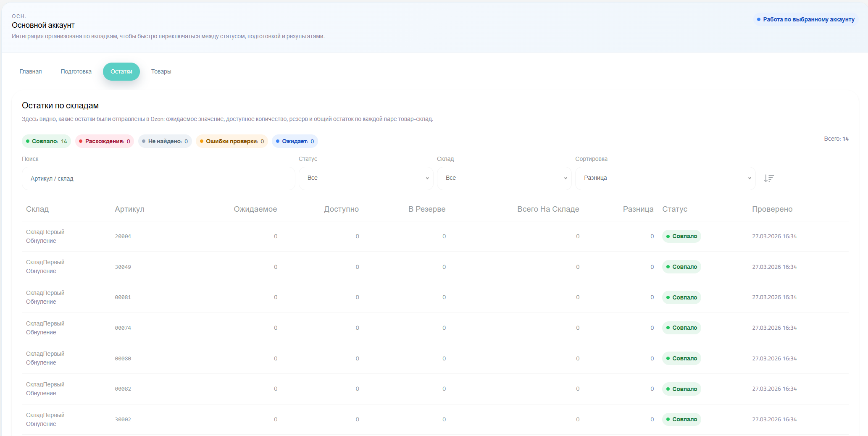Switch to the Подготовка tab

pyautogui.click(x=76, y=71)
